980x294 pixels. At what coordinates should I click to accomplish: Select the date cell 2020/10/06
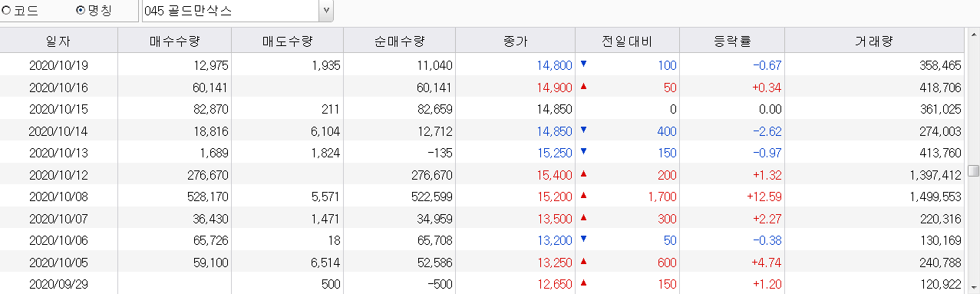pyautogui.click(x=58, y=240)
